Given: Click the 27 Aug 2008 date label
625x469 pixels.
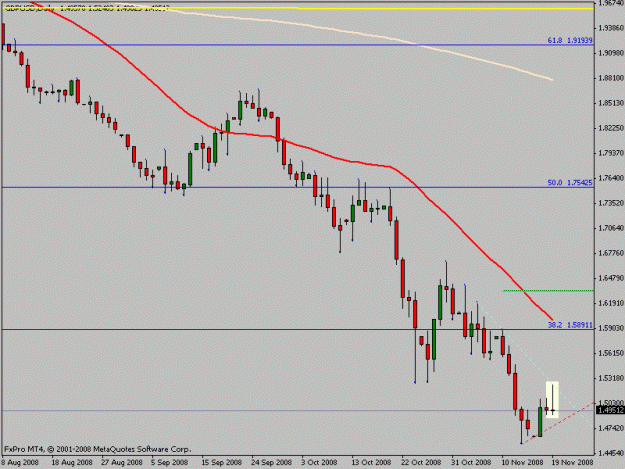Looking at the screenshot, I should click(122, 463).
